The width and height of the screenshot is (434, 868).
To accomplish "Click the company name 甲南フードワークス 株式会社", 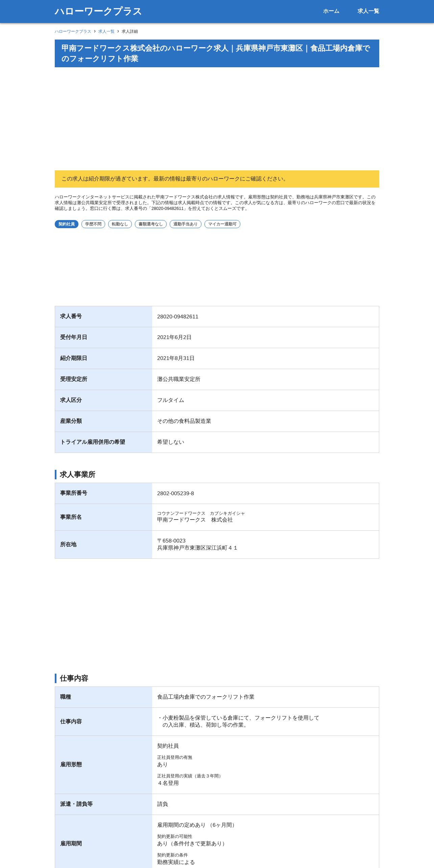I will (195, 520).
